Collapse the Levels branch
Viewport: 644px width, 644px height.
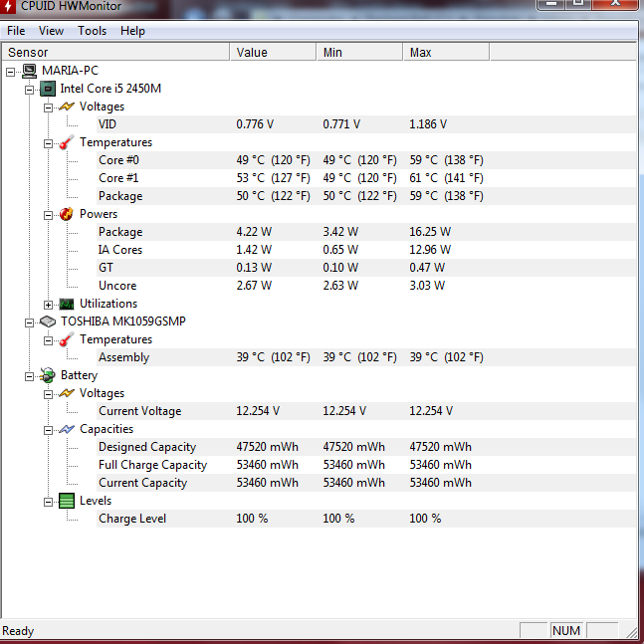coord(48,503)
